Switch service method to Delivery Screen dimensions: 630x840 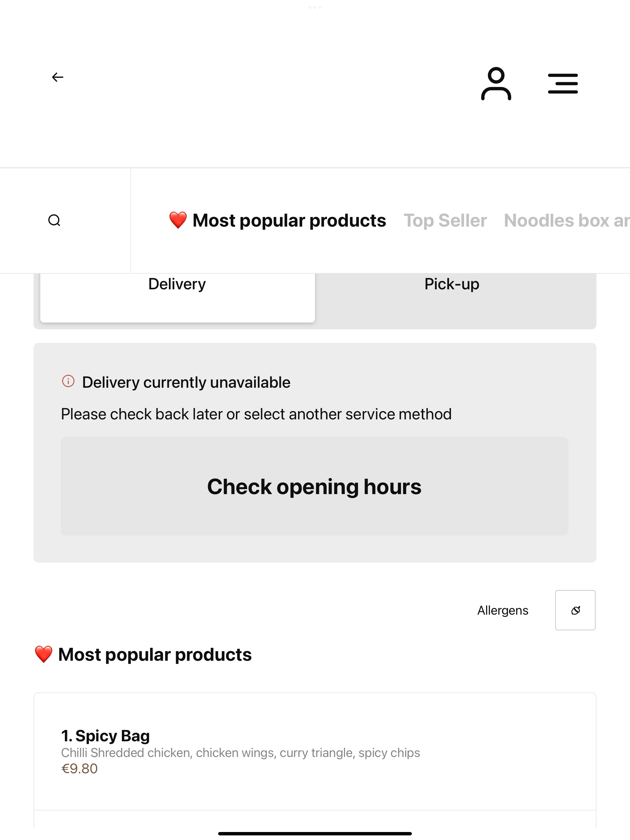click(177, 297)
